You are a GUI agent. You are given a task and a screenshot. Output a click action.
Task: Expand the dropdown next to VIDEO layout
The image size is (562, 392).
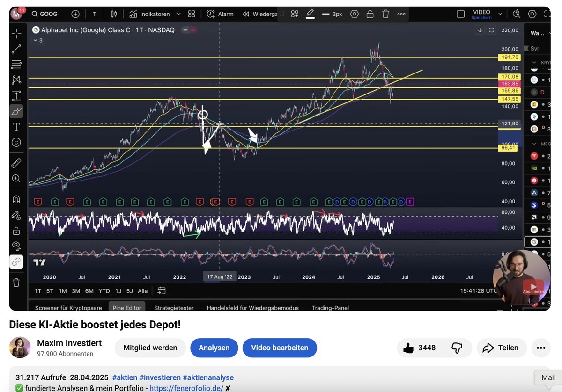pos(500,14)
